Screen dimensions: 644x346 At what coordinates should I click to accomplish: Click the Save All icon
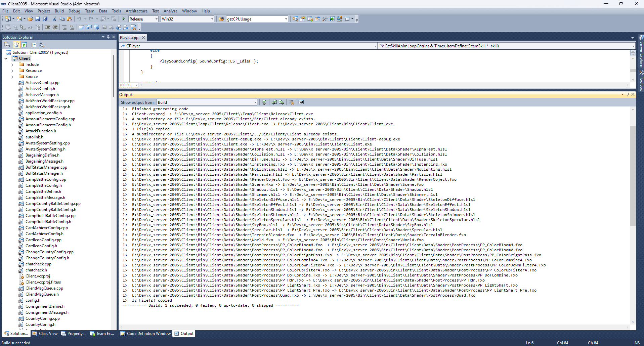45,19
